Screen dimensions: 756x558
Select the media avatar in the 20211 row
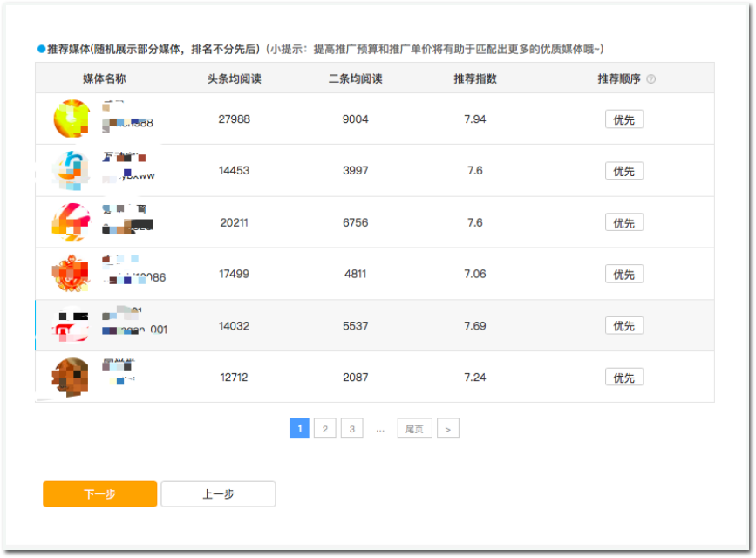72,221
